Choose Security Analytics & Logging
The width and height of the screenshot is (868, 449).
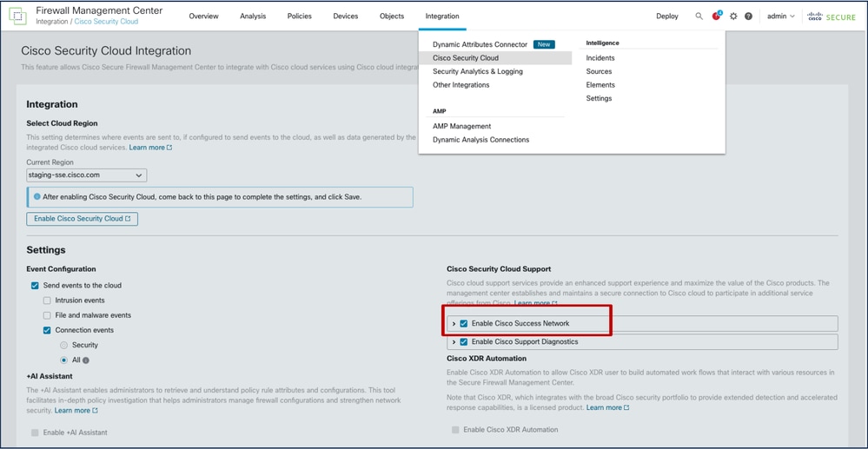click(478, 71)
